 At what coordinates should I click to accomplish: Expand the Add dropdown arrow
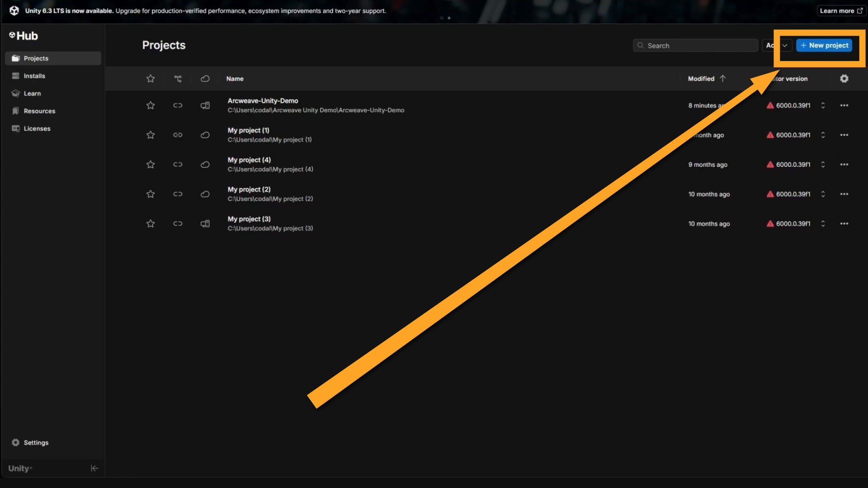click(785, 45)
